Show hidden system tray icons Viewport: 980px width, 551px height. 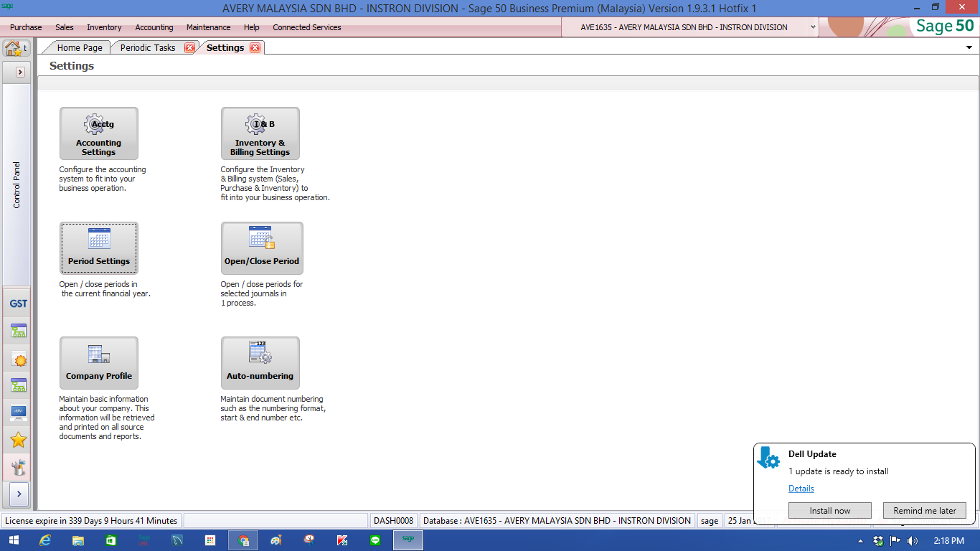[861, 540]
